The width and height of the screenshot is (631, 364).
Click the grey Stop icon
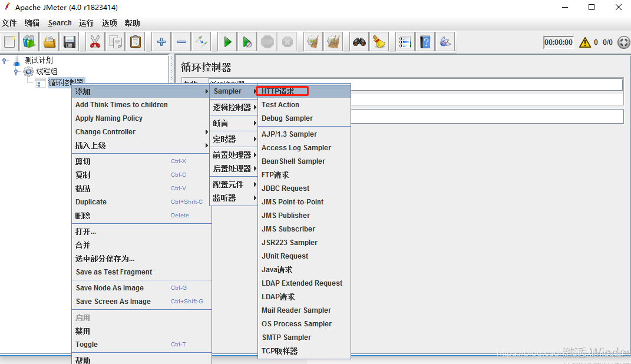click(x=267, y=42)
